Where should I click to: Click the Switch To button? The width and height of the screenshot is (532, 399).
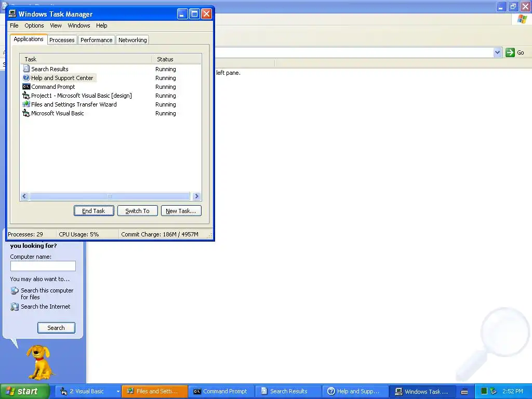[137, 211]
